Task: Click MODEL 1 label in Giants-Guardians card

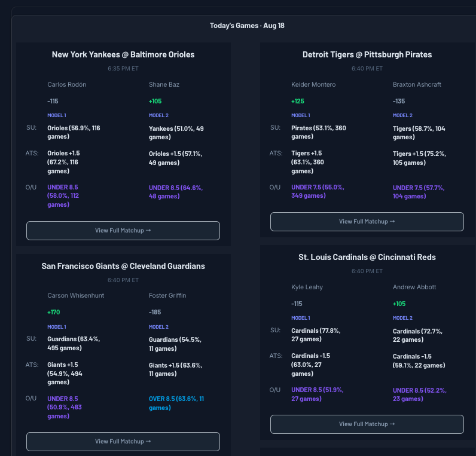Action: pos(57,327)
